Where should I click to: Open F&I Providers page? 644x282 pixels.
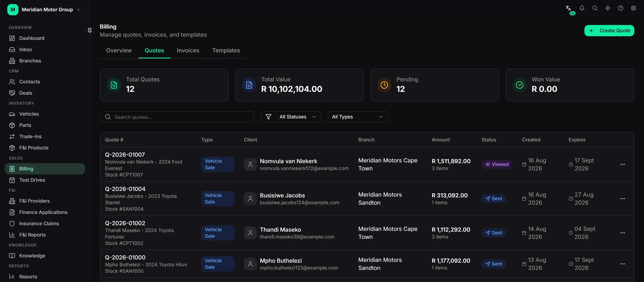(45, 201)
